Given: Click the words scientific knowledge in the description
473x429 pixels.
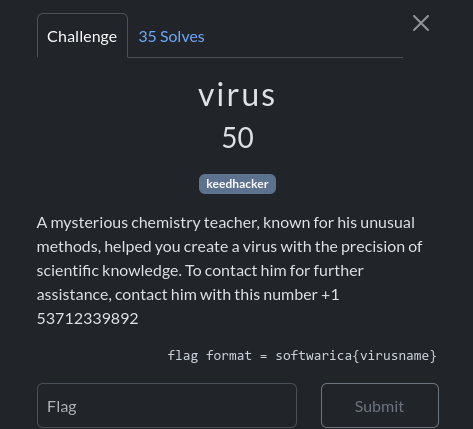Looking at the screenshot, I should (109, 271).
